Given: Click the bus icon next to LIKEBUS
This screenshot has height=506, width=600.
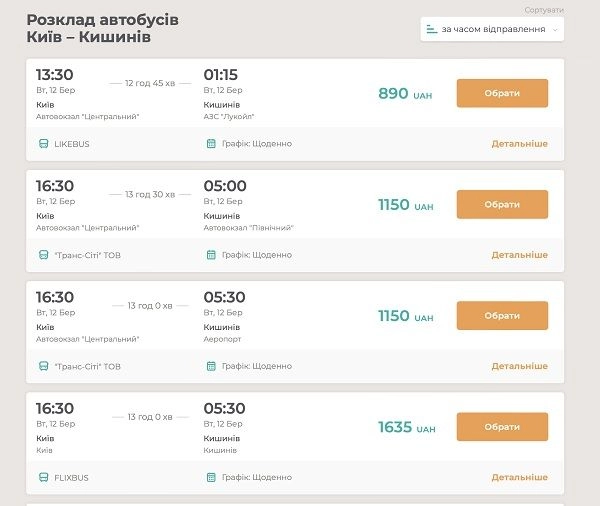Looking at the screenshot, I should click(44, 144).
